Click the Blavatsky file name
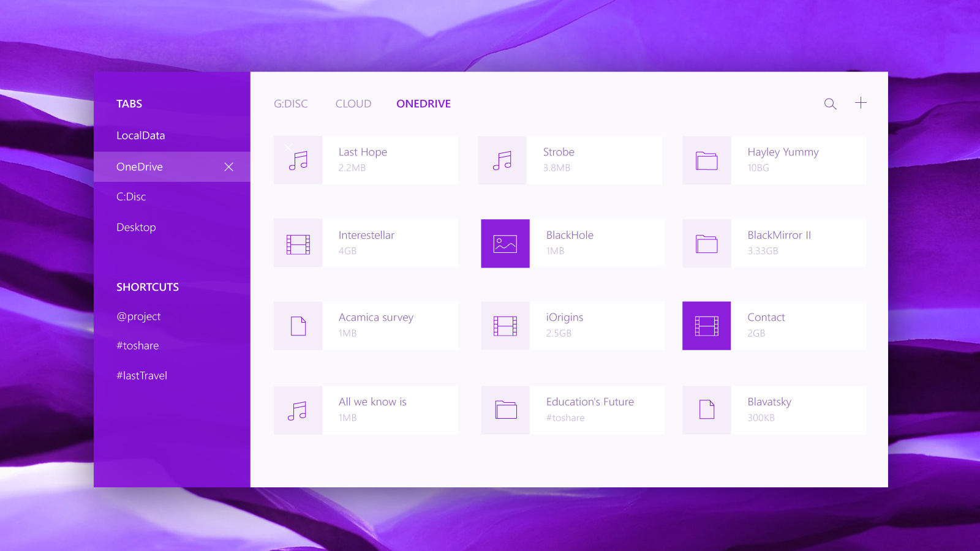The image size is (980, 551). pos(769,402)
